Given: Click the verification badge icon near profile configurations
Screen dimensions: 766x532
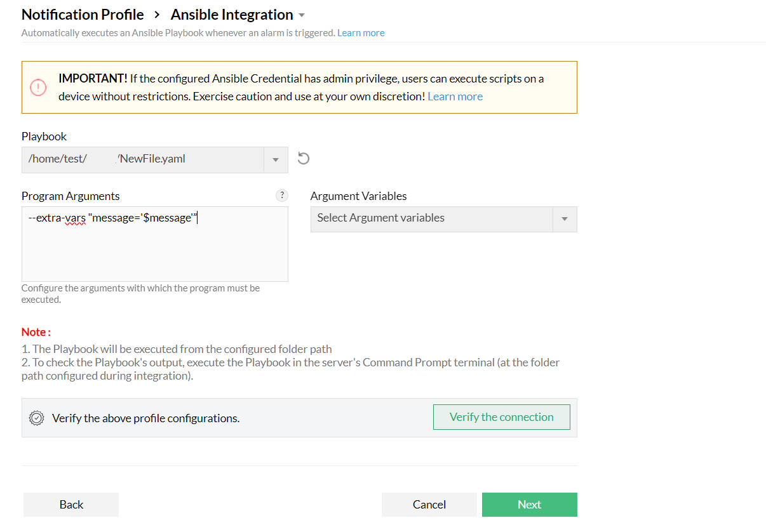Looking at the screenshot, I should tap(36, 417).
